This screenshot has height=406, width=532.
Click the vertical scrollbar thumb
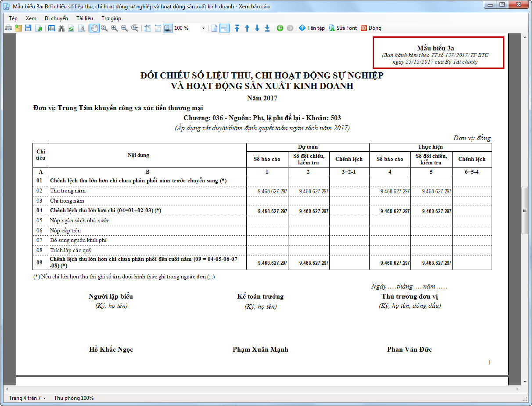(x=524, y=210)
